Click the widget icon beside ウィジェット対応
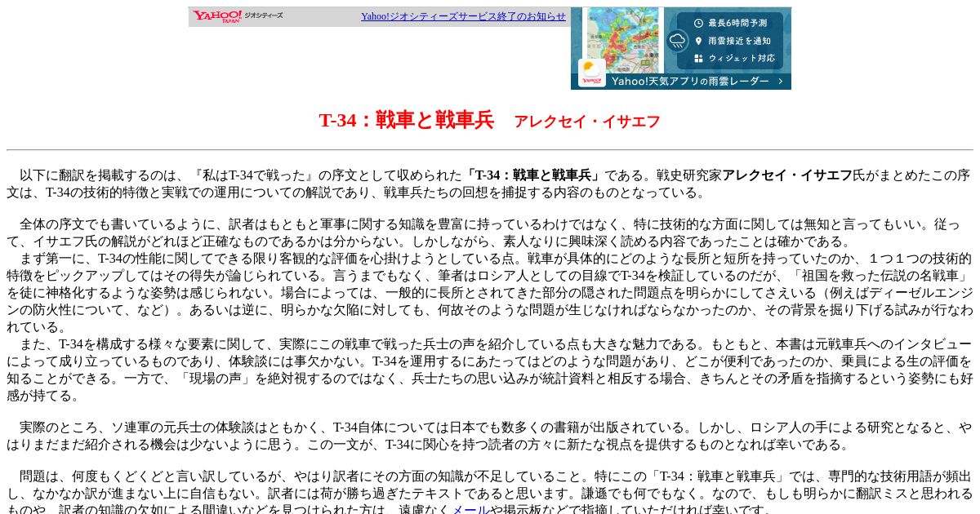Screen dimensions: 980x514 click(x=699, y=59)
